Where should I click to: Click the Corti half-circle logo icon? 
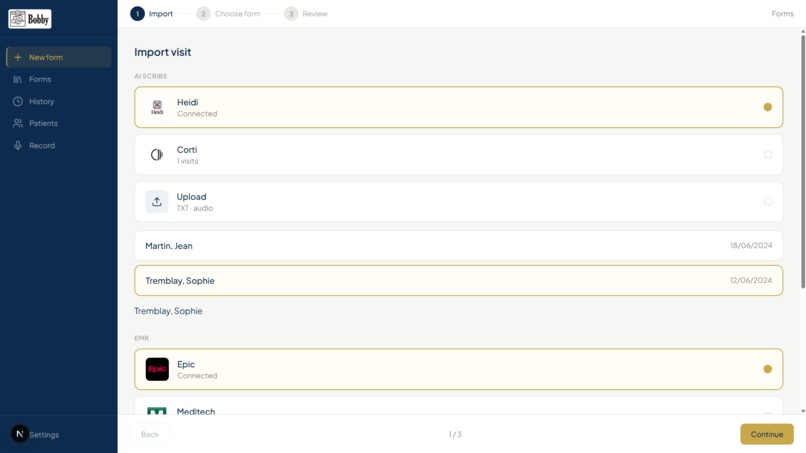pos(157,154)
